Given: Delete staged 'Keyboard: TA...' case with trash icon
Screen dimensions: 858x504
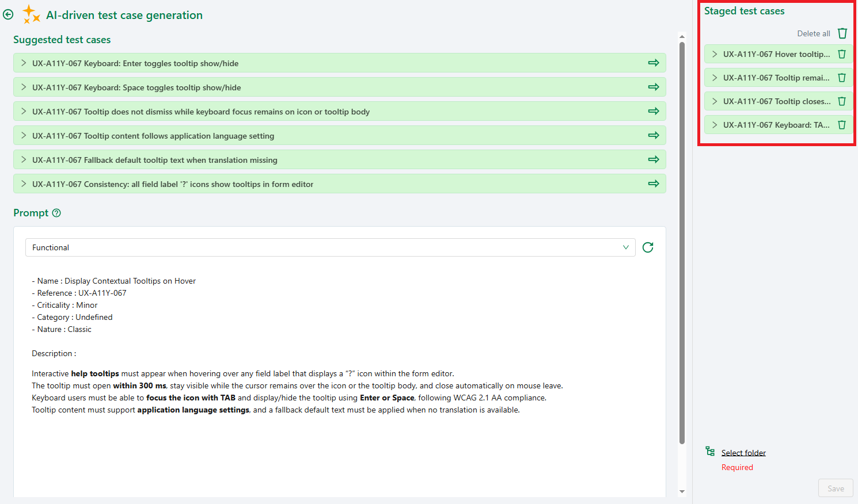Looking at the screenshot, I should click(842, 124).
